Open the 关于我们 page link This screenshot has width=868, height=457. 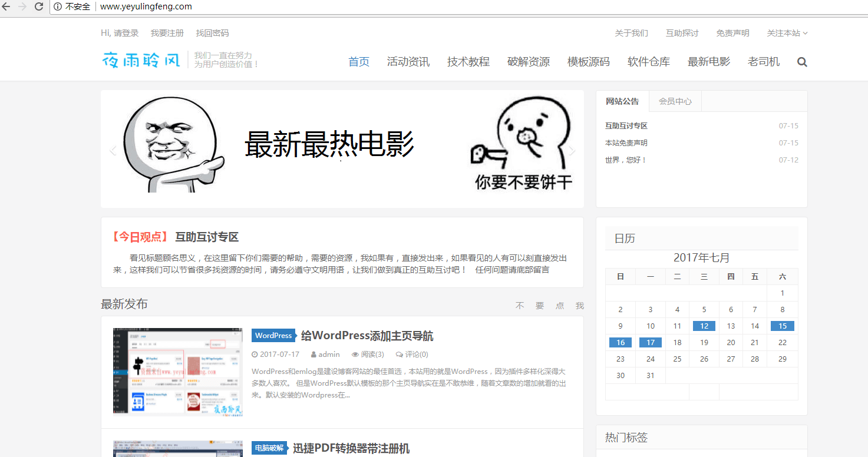coord(631,33)
